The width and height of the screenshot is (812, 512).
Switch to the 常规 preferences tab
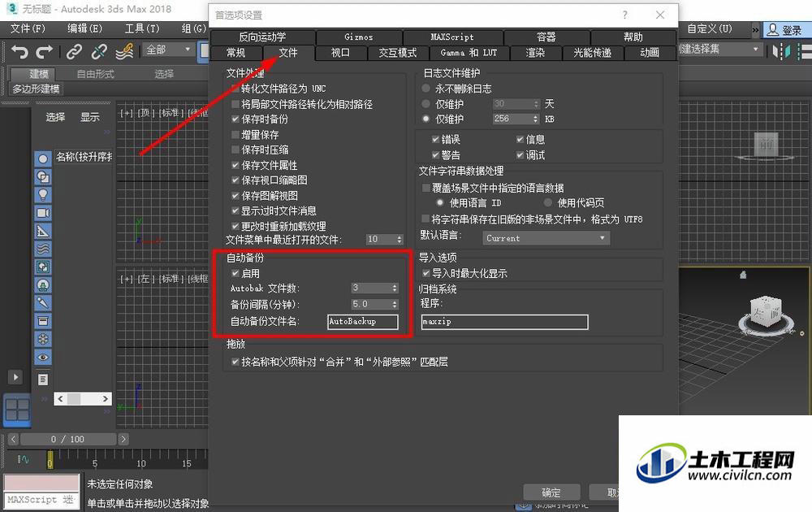pyautogui.click(x=236, y=53)
